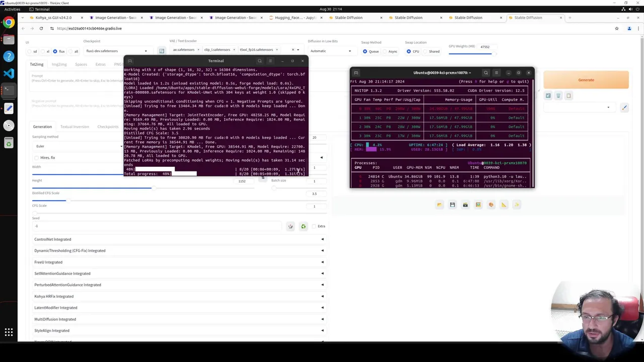Switch to the Extras tab
Image resolution: width=644 pixels, height=362 pixels.
click(101, 64)
